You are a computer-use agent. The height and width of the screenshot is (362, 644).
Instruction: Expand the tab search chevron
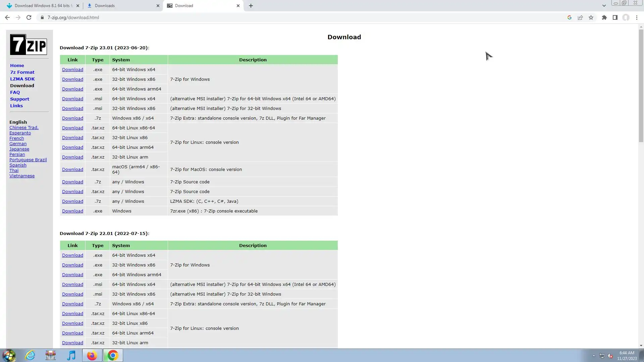coord(604,6)
